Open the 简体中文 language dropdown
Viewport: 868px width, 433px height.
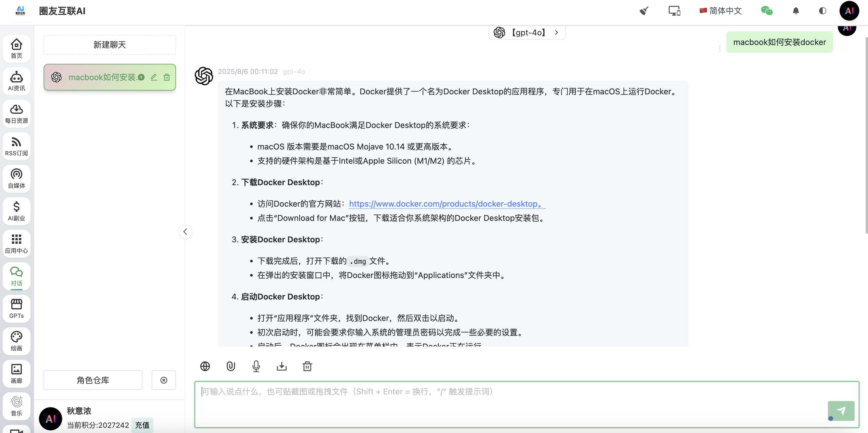coord(720,11)
